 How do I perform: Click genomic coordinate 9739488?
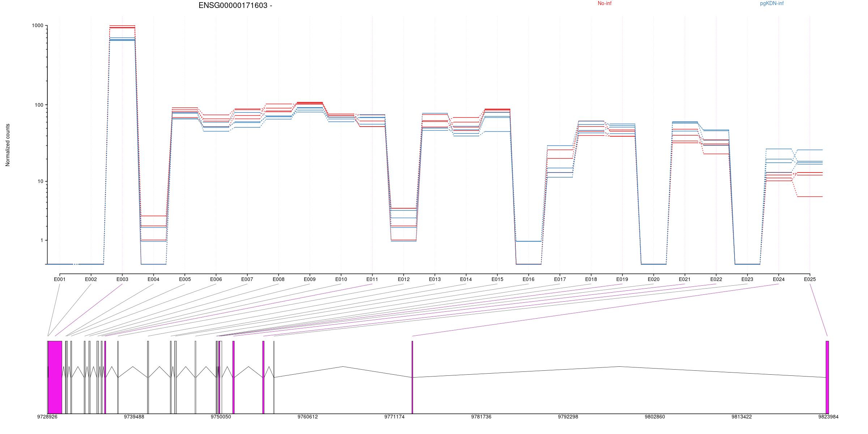click(134, 417)
